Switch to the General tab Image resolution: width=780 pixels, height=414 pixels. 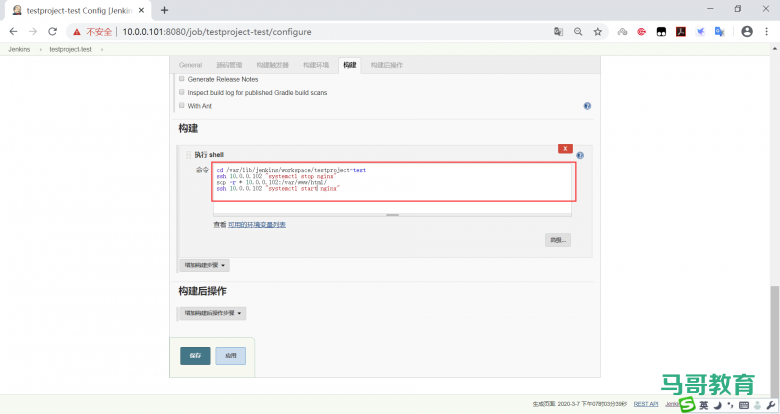[x=191, y=65]
